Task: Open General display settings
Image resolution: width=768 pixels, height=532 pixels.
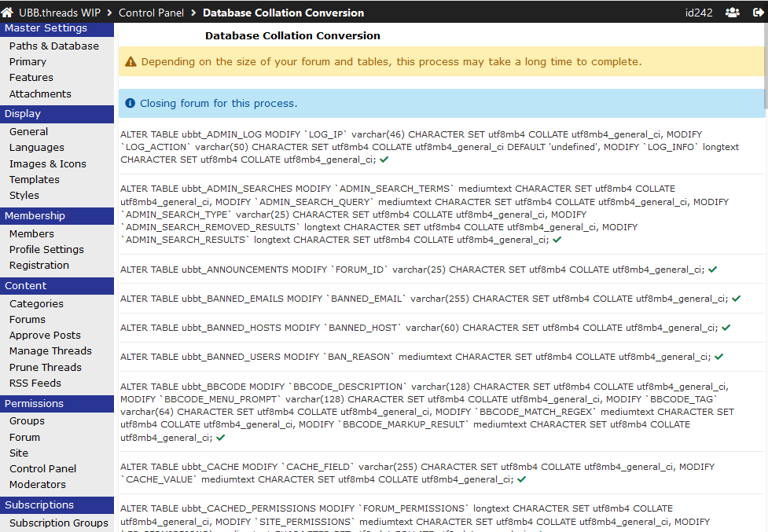Action: point(28,132)
